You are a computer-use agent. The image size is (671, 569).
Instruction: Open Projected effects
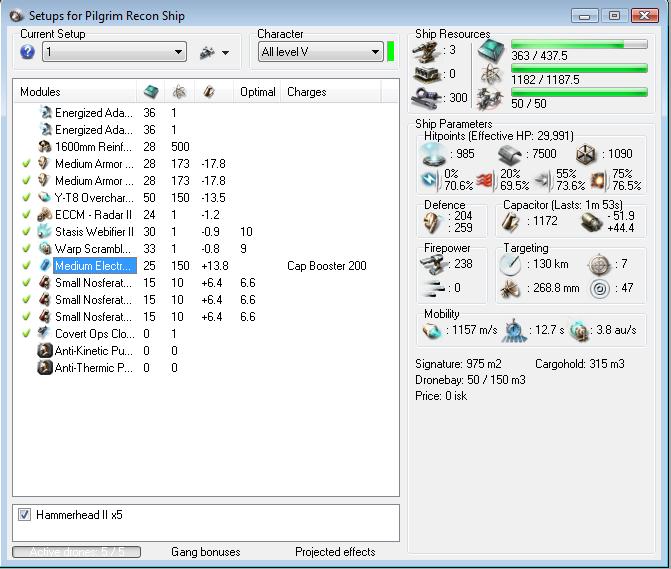coord(335,552)
